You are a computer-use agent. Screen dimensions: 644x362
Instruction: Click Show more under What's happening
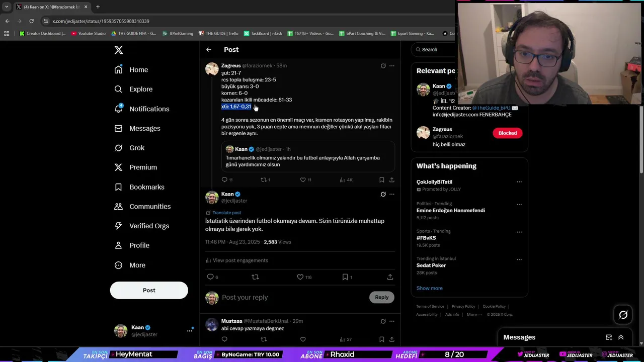pyautogui.click(x=429, y=288)
